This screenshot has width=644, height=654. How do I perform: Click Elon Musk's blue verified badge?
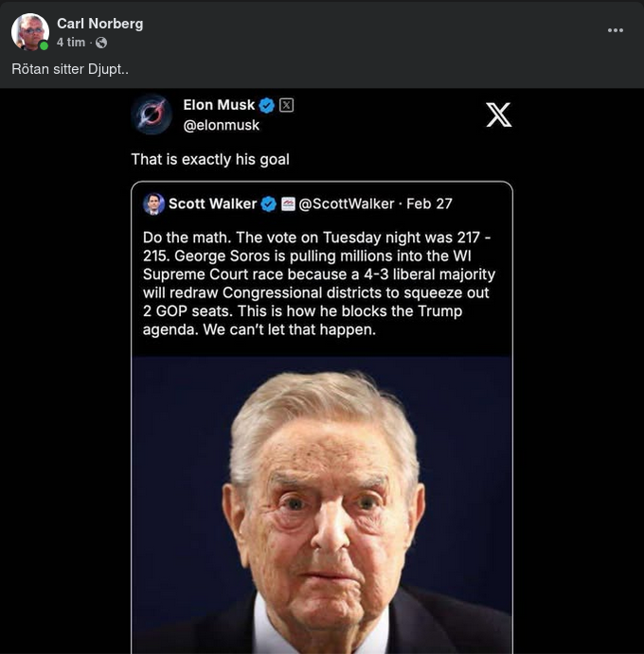pos(267,105)
